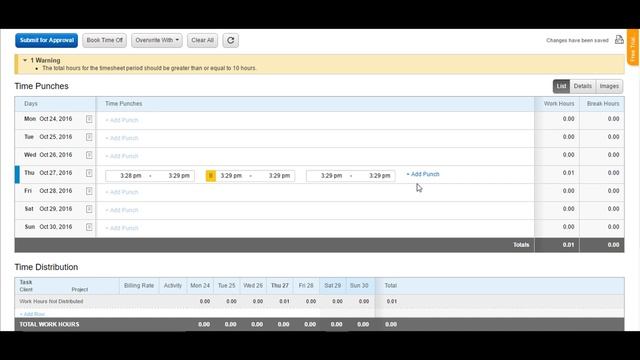Click the Work Hours column header
Screen dimensions: 640x360
(x=559, y=104)
